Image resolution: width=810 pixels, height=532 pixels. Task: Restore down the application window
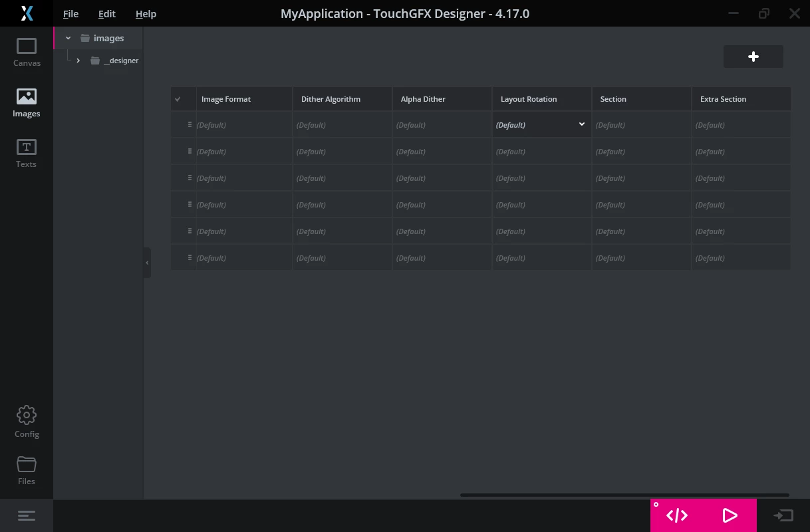point(764,13)
